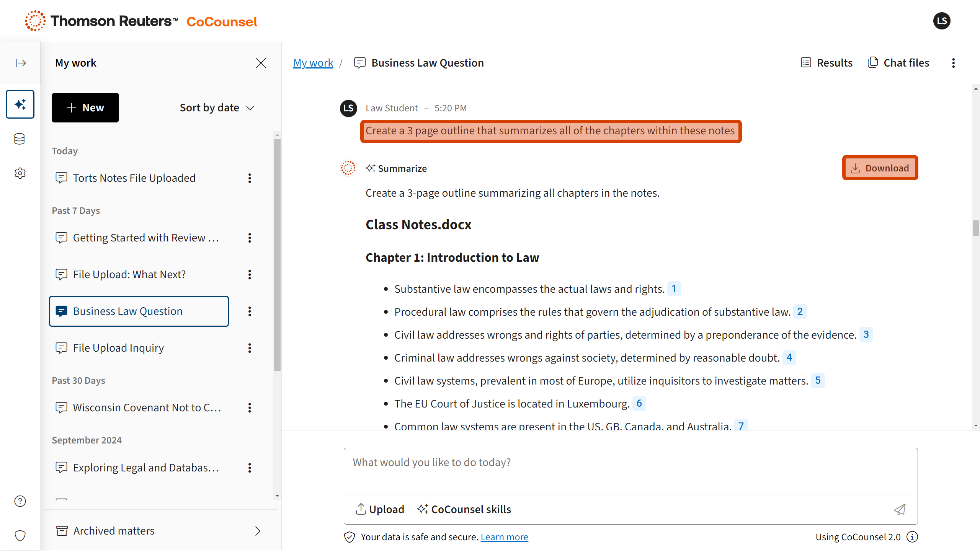
Task: Click the CoCounsel version info icon
Action: point(913,537)
